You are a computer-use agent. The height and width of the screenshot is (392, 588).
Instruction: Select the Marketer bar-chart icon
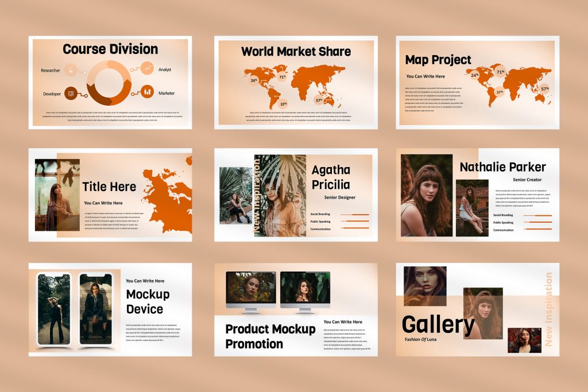(148, 92)
